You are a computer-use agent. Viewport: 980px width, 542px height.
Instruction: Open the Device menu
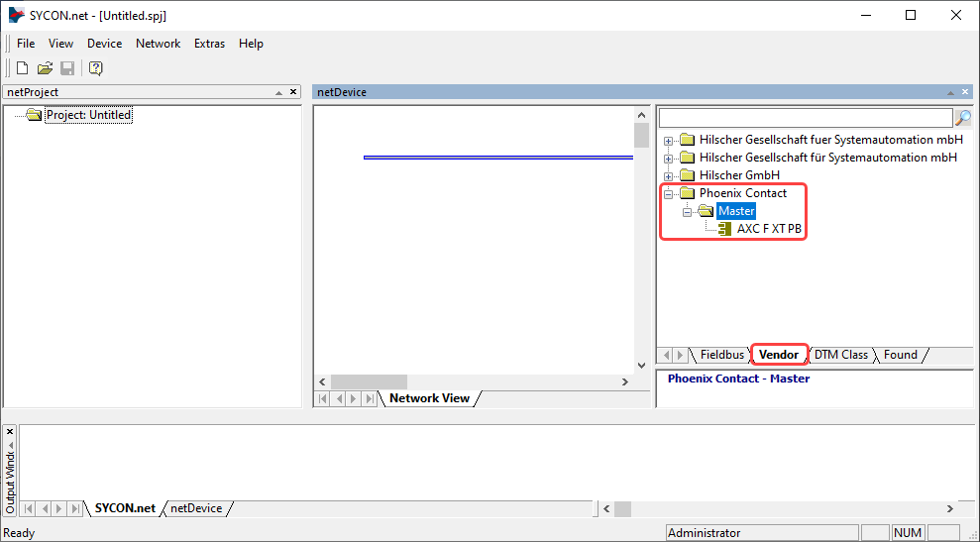click(x=104, y=44)
